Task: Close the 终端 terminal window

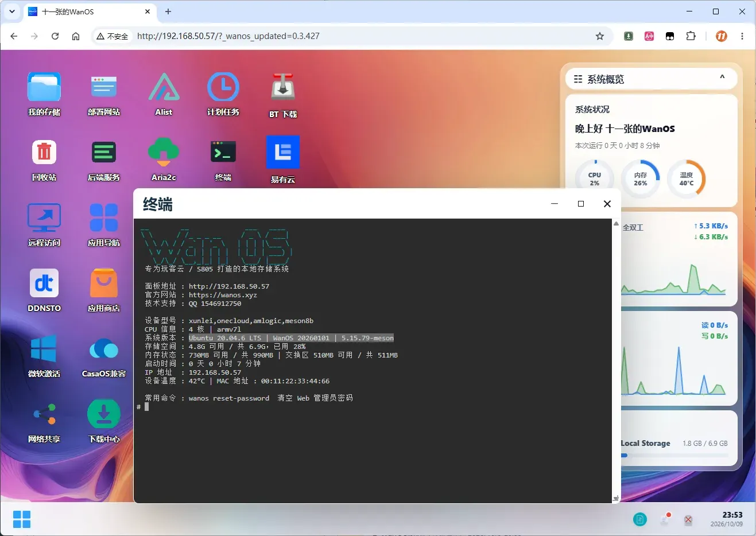Action: pos(607,204)
